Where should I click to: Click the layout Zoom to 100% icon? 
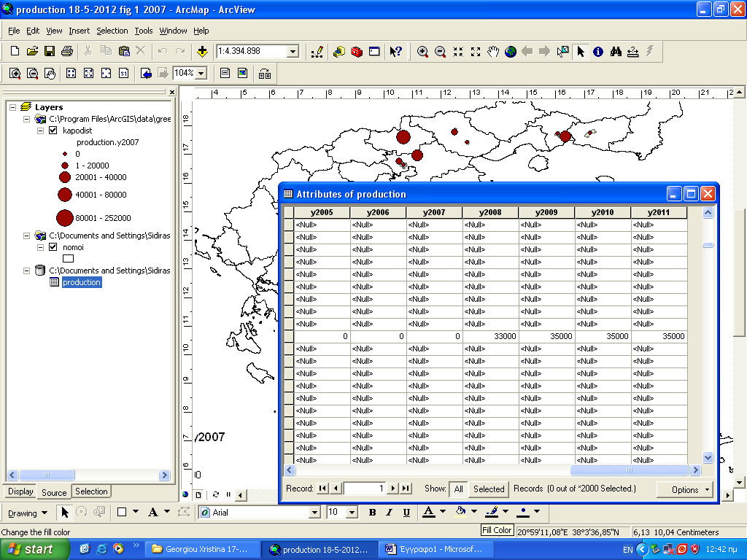[123, 74]
